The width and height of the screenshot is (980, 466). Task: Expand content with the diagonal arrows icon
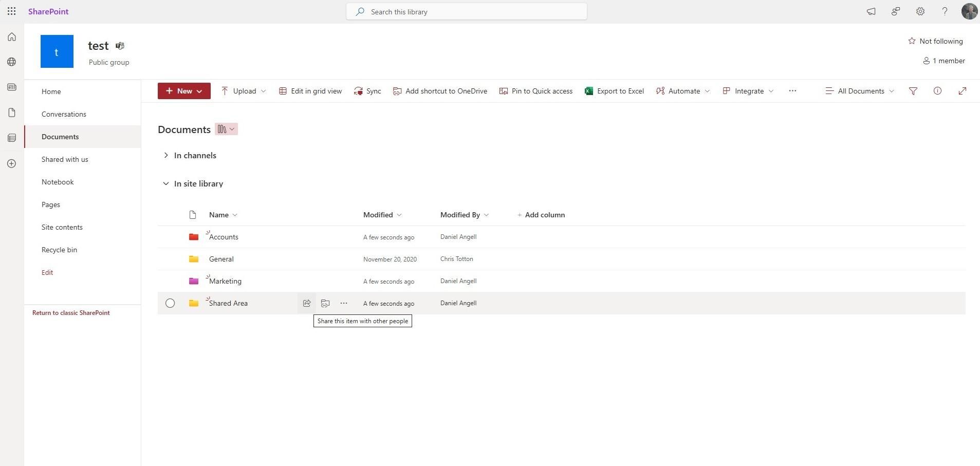(963, 91)
